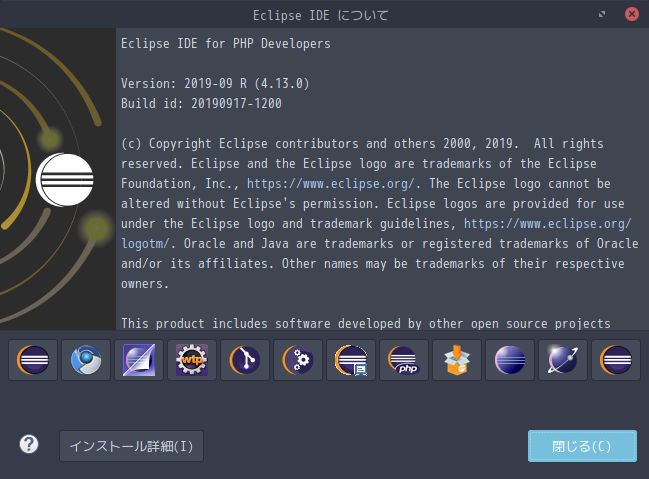Click the 'This product includes software' line
Image resolution: width=649 pixels, height=479 pixels.
[x=365, y=323]
